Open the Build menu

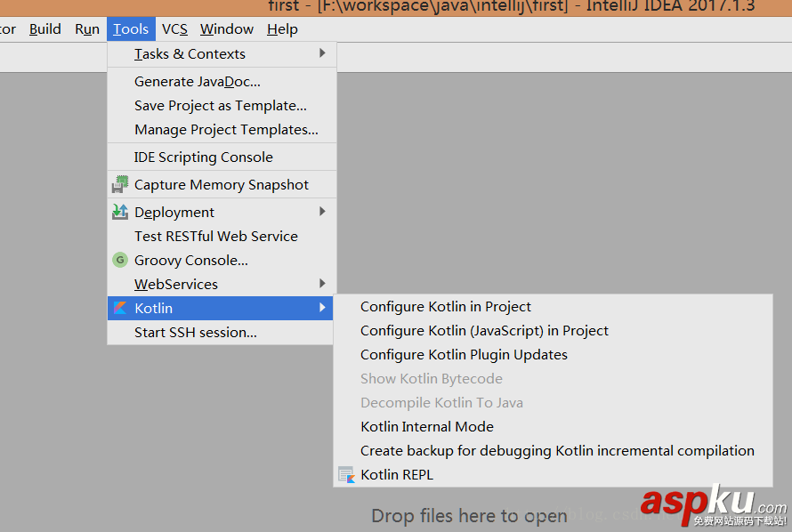pyautogui.click(x=45, y=29)
